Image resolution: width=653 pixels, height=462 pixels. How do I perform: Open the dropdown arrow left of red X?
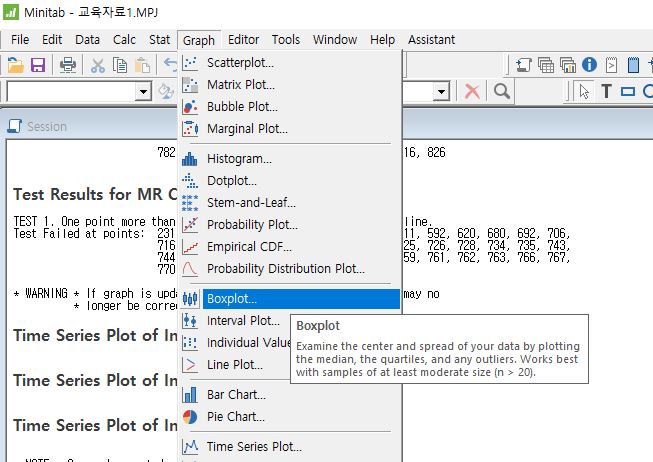(441, 91)
